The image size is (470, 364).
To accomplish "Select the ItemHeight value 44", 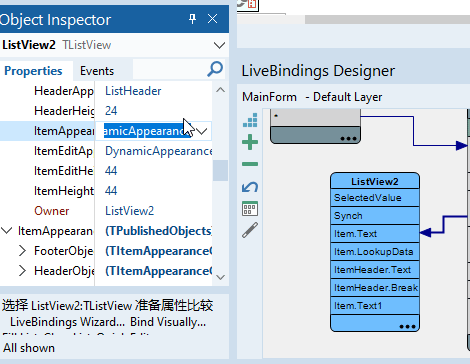I will pos(111,191).
